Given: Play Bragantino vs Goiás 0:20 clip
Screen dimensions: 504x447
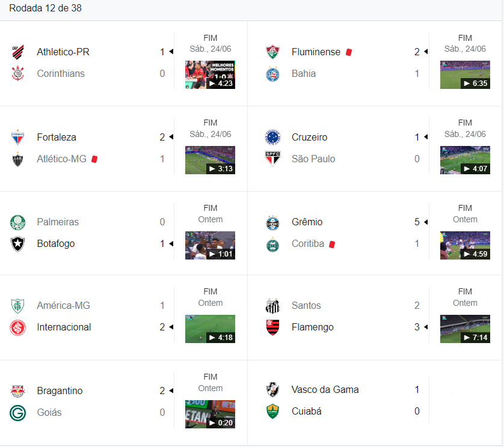Looking at the screenshot, I should [210, 414].
